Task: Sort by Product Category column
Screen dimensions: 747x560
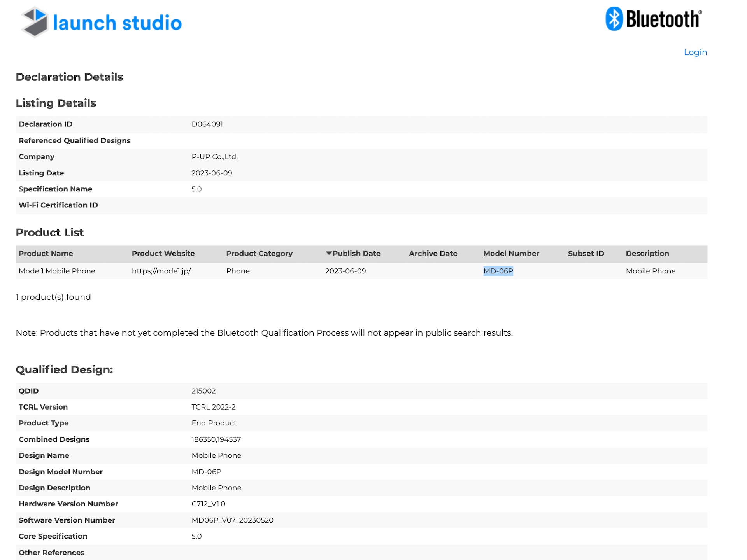Action: point(259,254)
